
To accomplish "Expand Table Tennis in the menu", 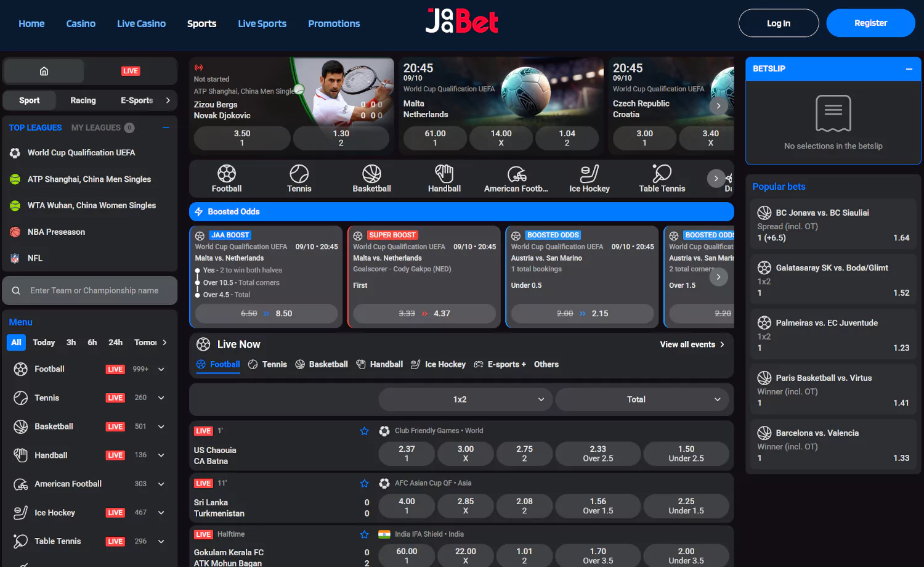I will point(161,541).
